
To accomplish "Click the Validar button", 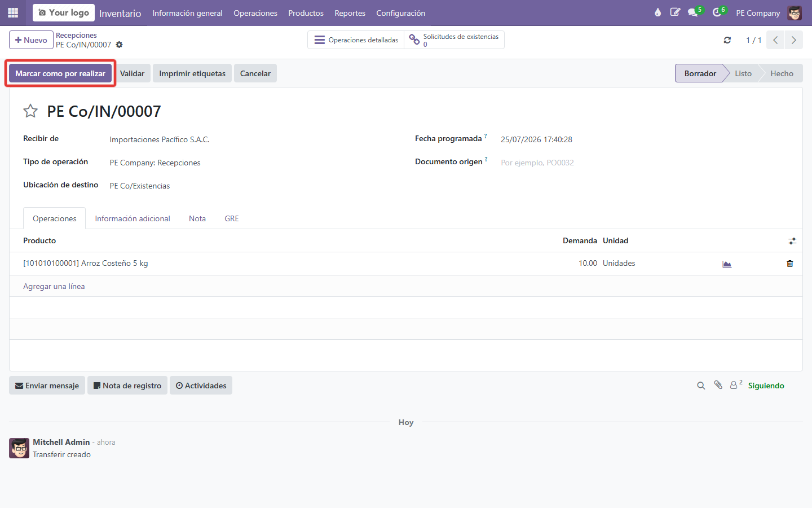I will [132, 73].
